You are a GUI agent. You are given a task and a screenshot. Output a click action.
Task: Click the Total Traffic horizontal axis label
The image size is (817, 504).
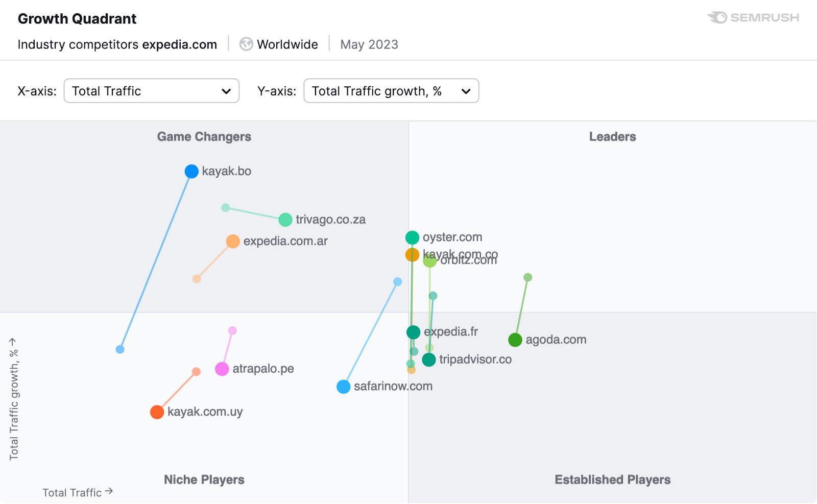click(x=78, y=493)
